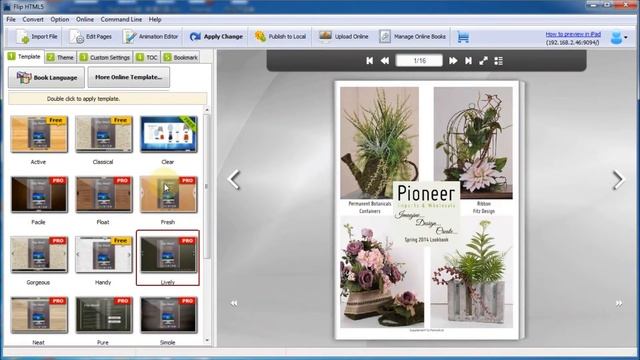Open the Command Line menu

pyautogui.click(x=121, y=19)
